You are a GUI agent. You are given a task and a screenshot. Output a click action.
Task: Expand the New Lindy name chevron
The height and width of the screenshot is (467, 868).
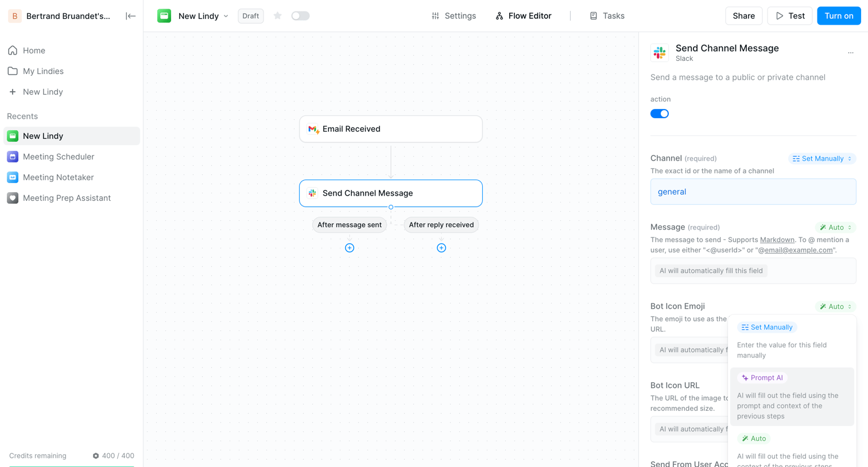(x=226, y=16)
